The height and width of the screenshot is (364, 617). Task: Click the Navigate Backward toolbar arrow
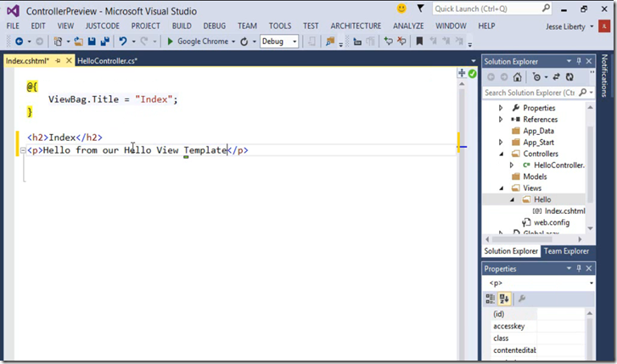point(19,42)
